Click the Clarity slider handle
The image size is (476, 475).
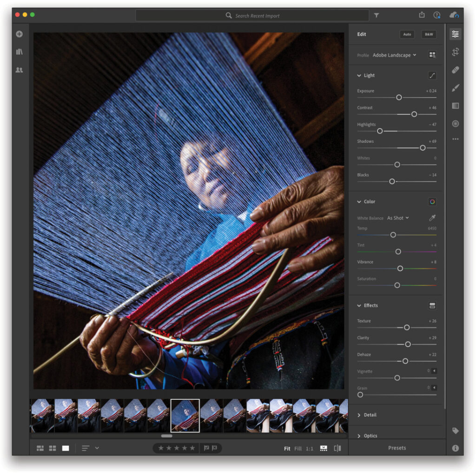408,344
